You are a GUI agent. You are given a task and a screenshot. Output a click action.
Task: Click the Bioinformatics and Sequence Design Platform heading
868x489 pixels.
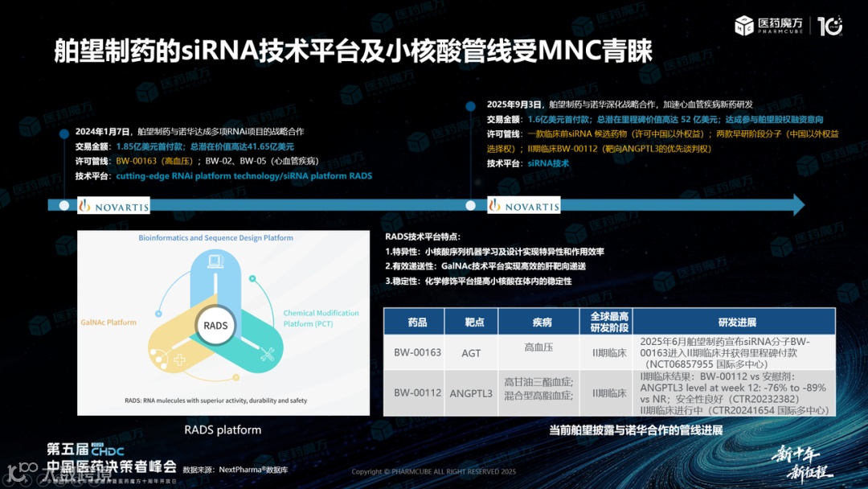[x=216, y=237]
